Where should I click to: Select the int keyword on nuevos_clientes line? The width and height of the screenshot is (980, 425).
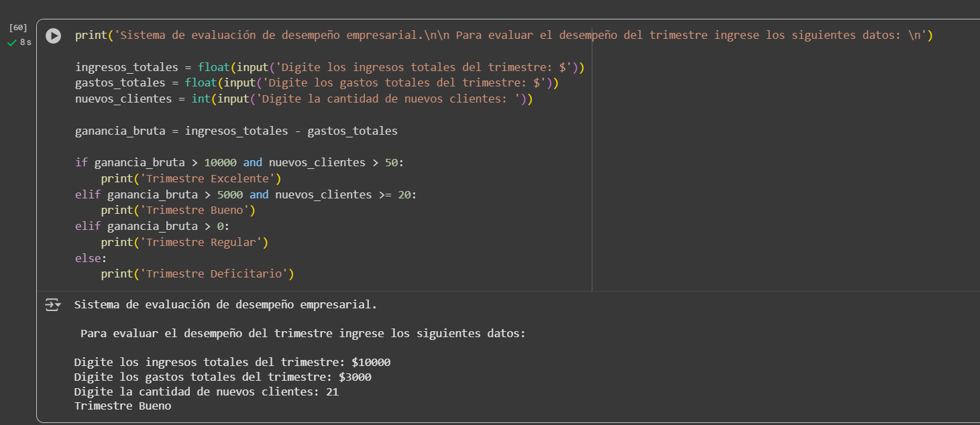coord(201,99)
